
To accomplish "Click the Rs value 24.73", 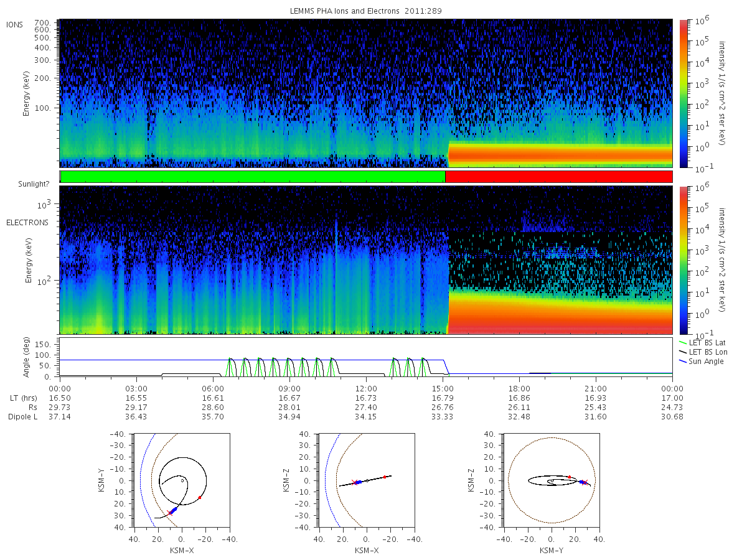I will [672, 407].
